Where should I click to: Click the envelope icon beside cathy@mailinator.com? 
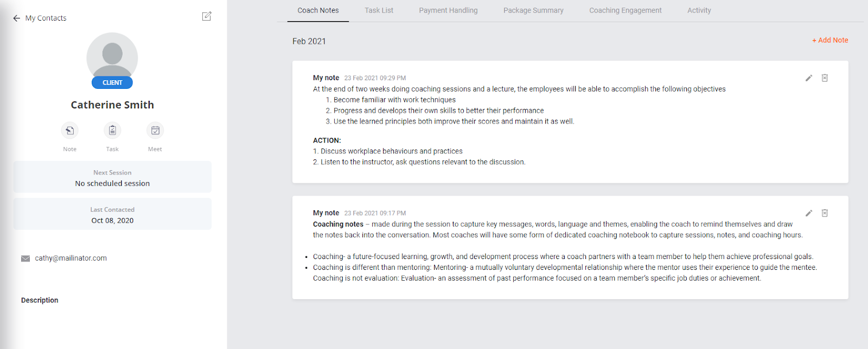(25, 258)
